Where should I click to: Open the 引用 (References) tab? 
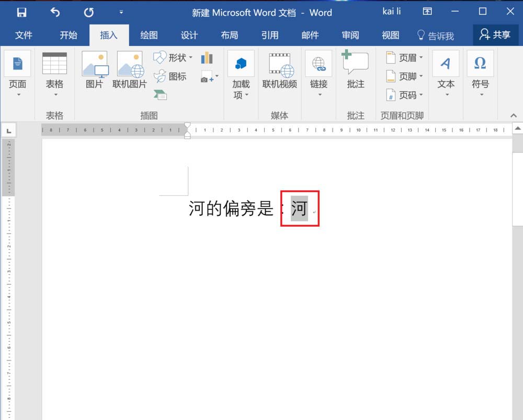pyautogui.click(x=270, y=35)
